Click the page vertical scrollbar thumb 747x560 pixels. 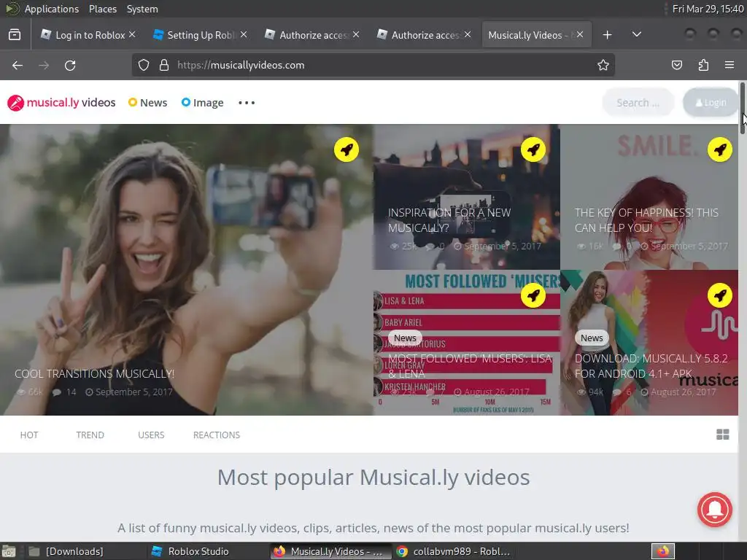point(742,109)
